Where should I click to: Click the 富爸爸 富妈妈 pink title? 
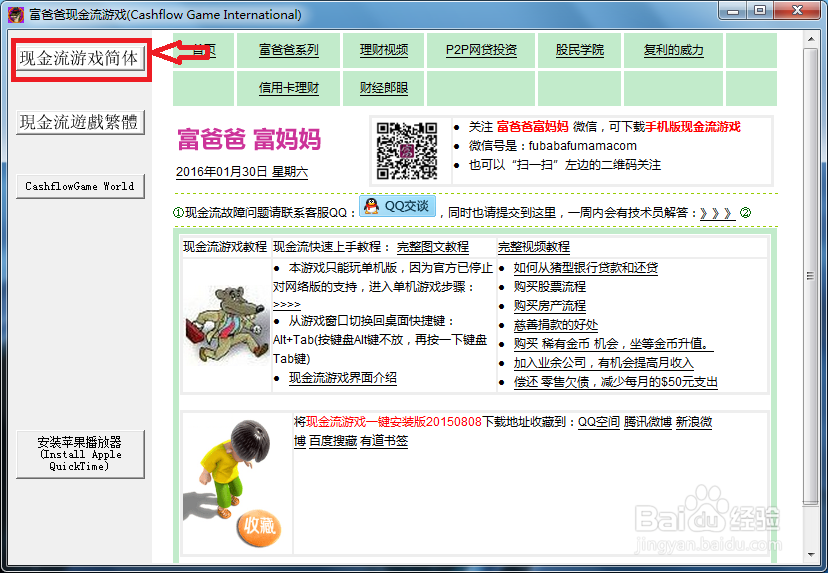tap(249, 139)
